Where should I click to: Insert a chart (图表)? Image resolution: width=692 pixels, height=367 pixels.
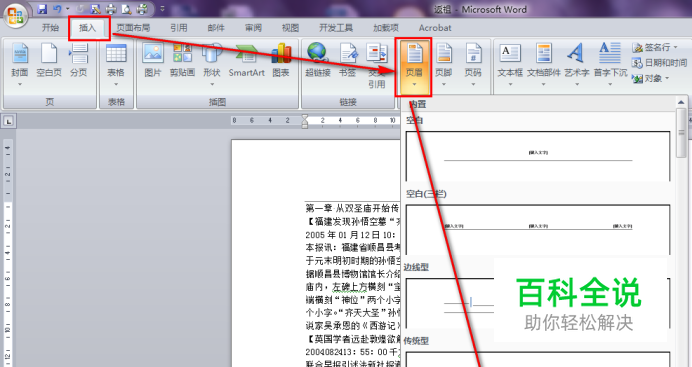pos(281,60)
